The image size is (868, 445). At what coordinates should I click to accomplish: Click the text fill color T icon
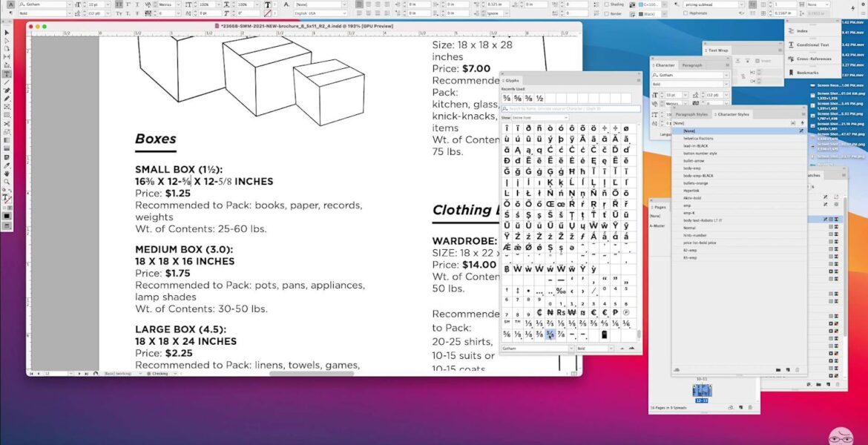coord(268,4)
